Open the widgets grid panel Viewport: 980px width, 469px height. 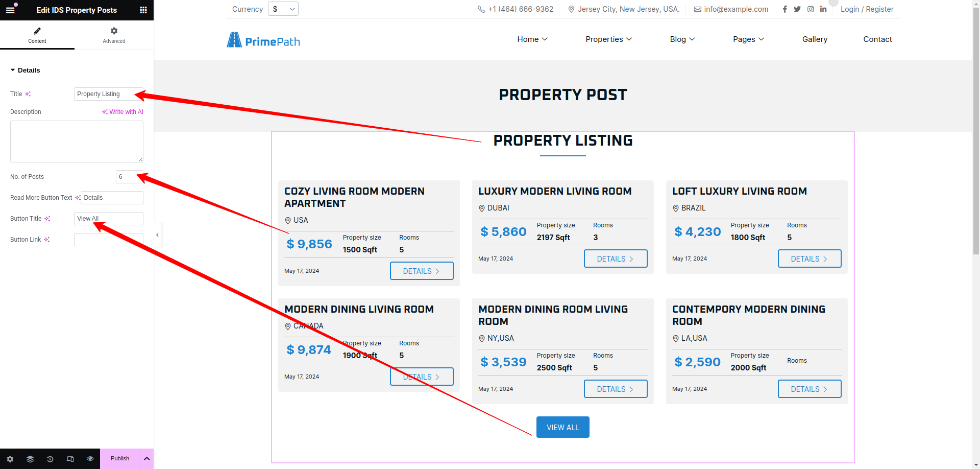(143, 10)
